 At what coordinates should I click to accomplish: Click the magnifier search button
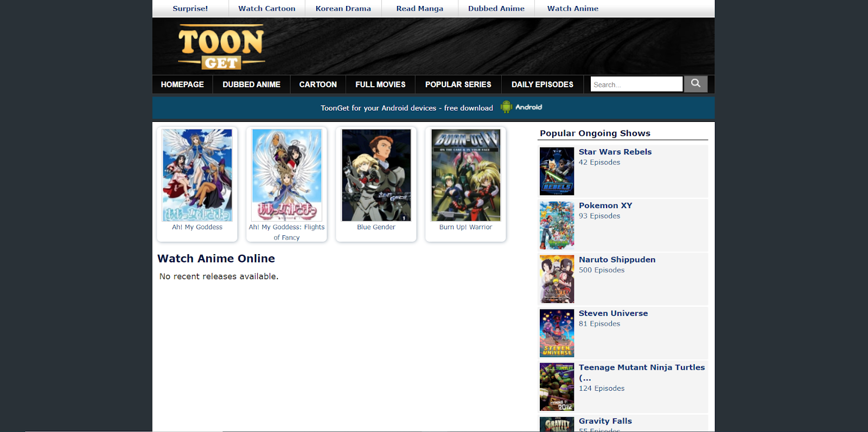point(695,84)
